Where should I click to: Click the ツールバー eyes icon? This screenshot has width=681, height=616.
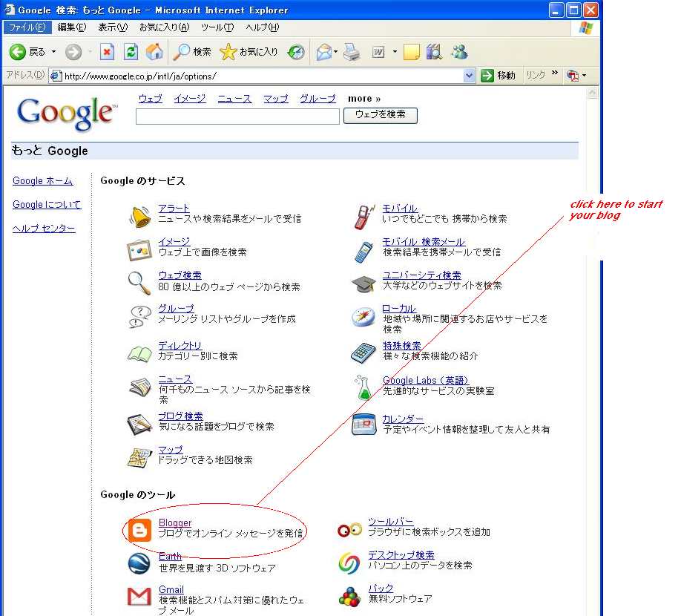point(349,530)
